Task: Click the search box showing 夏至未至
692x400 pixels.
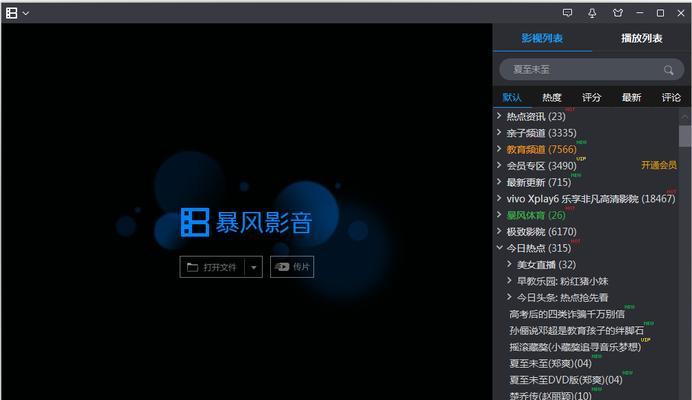Action: coord(591,70)
